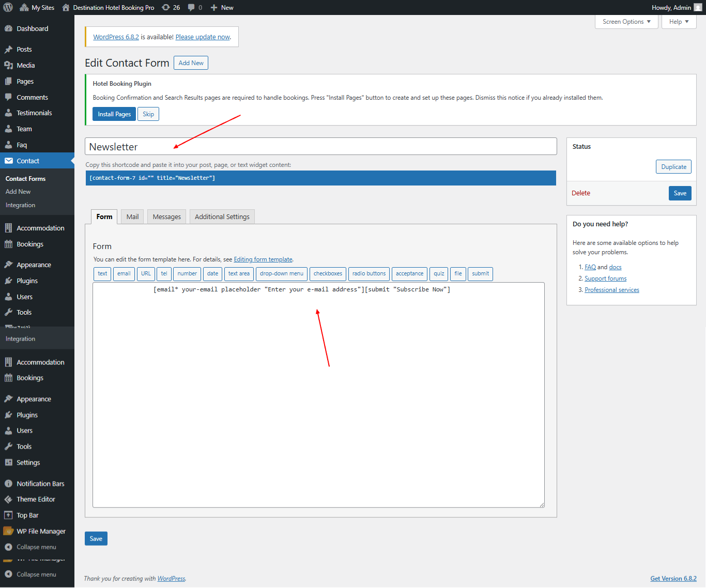Screen dimensions: 706x588
Task: Click the Notification Bars info icon
Action: [x=8, y=484]
